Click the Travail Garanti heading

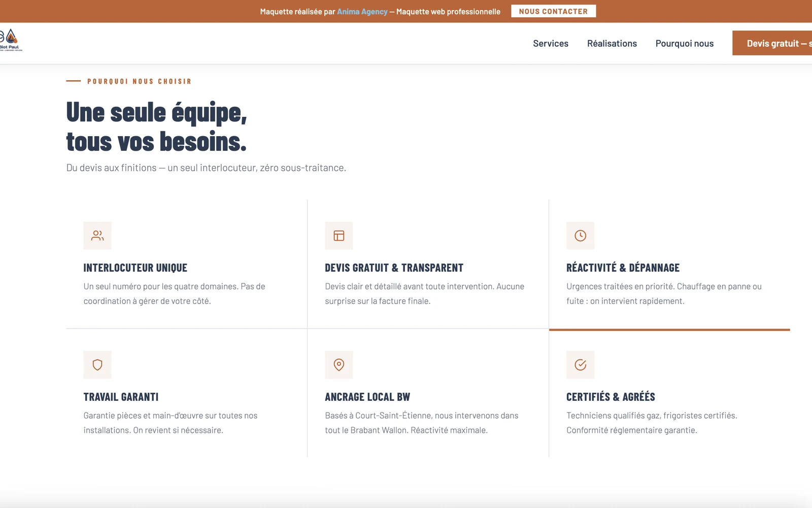click(x=121, y=396)
